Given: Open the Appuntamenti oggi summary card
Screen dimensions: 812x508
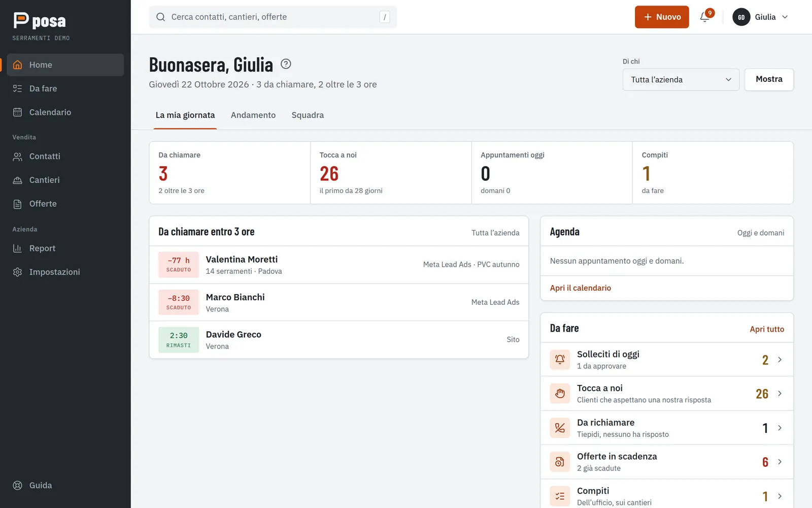Looking at the screenshot, I should [552, 173].
